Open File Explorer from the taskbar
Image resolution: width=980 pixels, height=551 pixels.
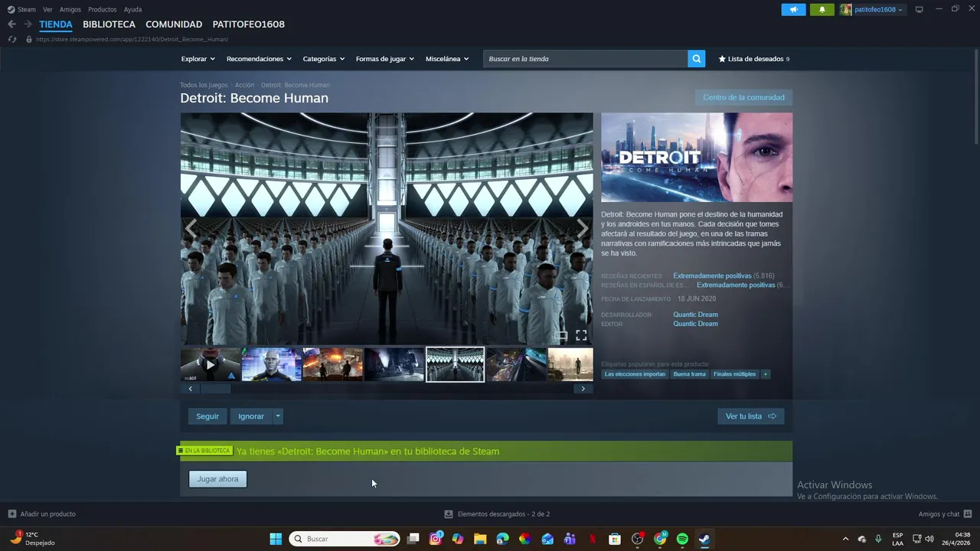point(480,539)
